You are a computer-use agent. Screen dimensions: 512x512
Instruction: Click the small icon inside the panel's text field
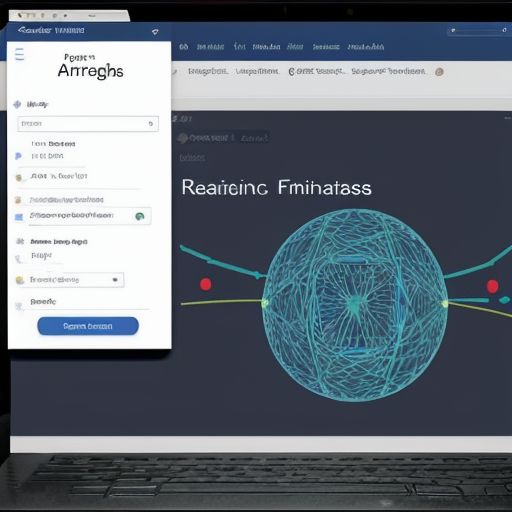[151, 124]
